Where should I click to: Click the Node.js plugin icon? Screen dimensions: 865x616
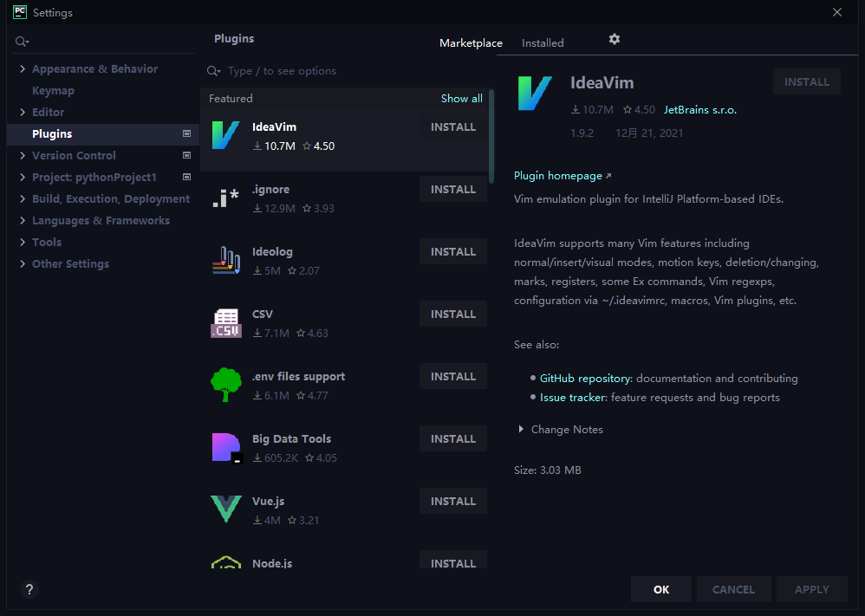[225, 562]
